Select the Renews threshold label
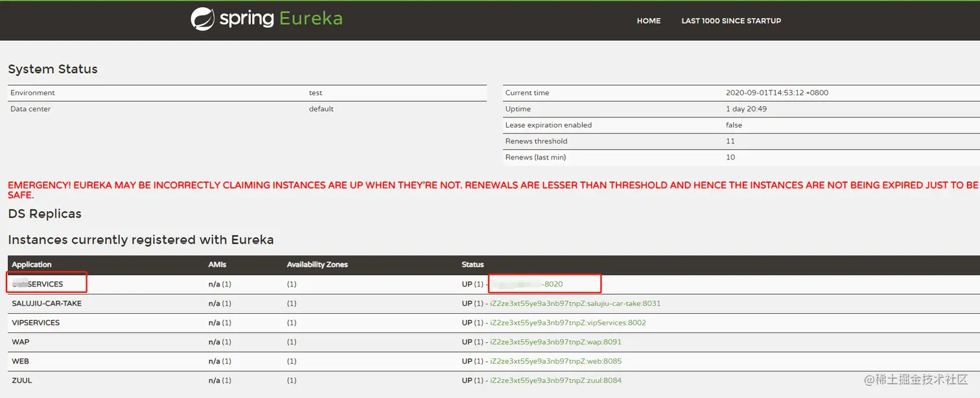 [536, 141]
